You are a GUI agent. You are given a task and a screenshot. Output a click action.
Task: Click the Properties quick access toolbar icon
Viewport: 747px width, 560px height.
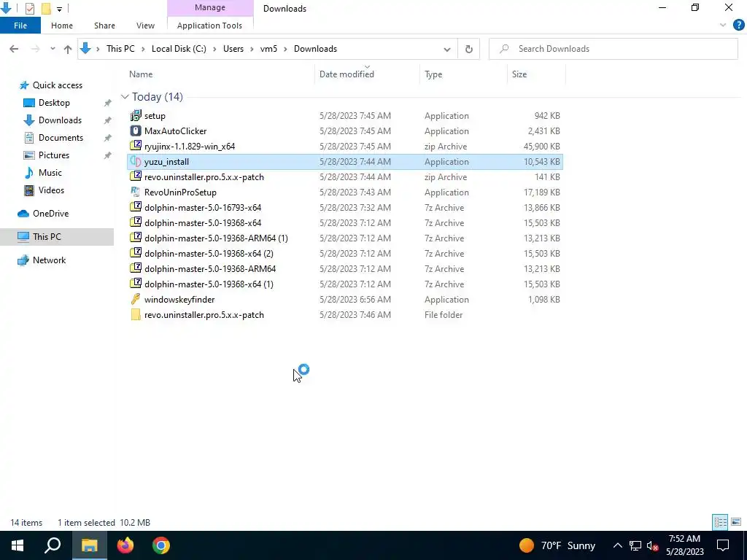coord(29,8)
